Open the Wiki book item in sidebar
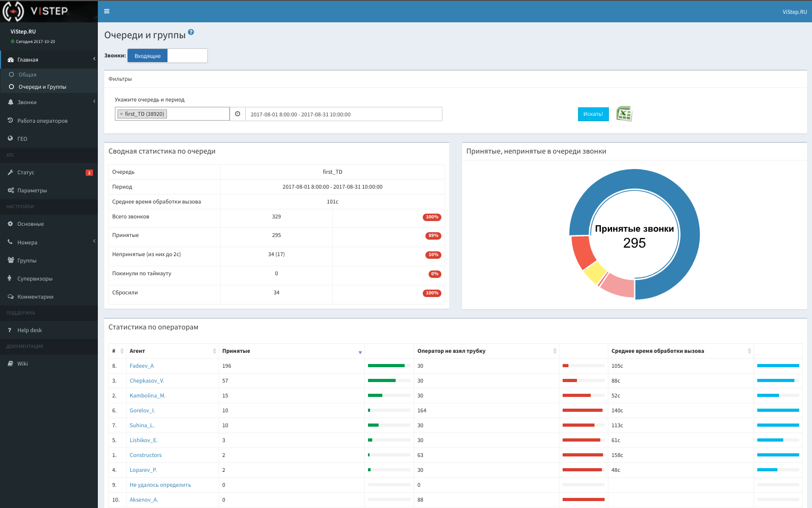The width and height of the screenshot is (812, 508). click(x=22, y=363)
